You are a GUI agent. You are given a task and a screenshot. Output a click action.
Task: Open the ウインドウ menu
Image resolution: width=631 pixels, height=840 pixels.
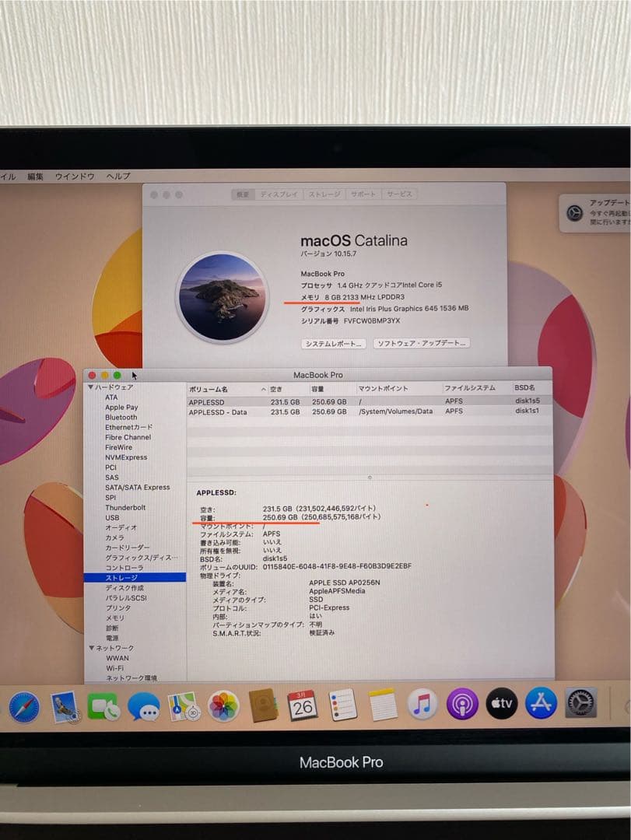pos(75,177)
